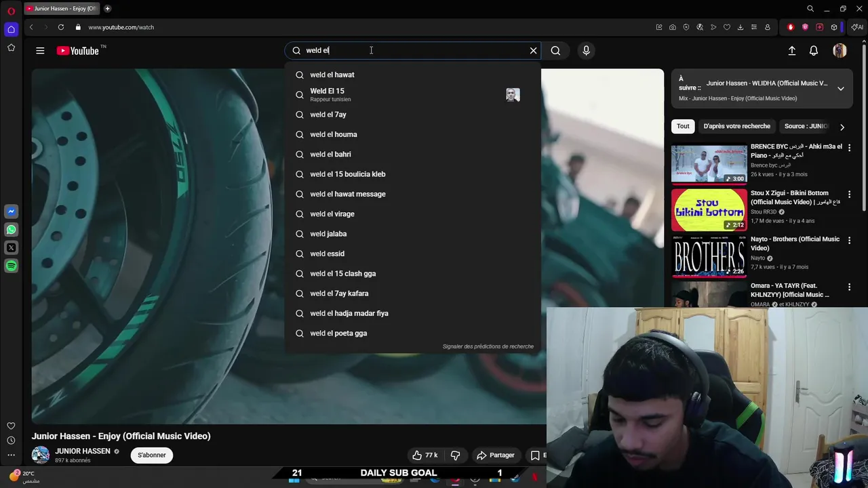Open the Opera profile account icon
Image resolution: width=868 pixels, height=488 pixels.
tap(767, 27)
